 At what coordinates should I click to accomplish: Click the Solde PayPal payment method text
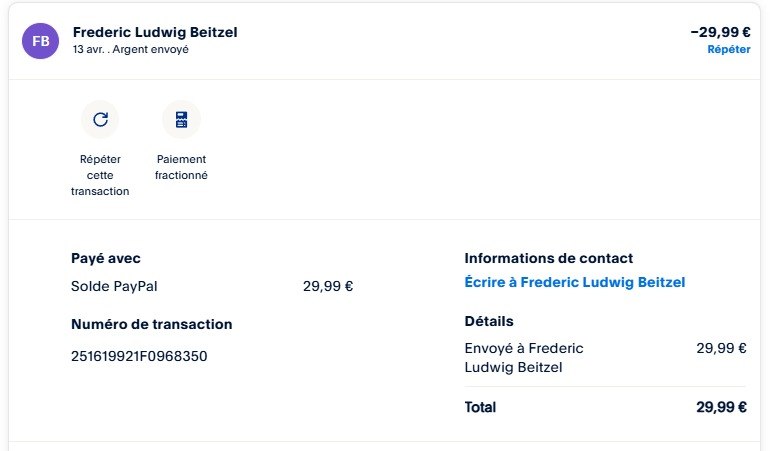click(114, 286)
